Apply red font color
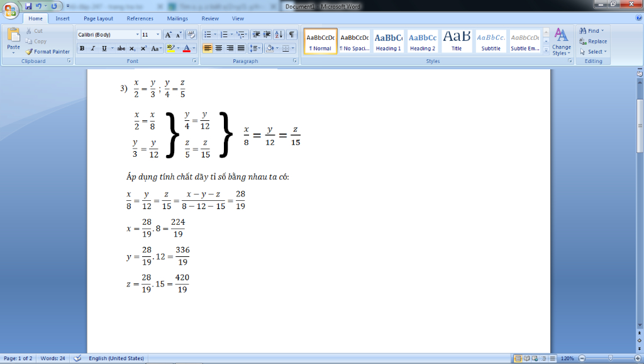The image size is (644, 364). pyautogui.click(x=186, y=48)
